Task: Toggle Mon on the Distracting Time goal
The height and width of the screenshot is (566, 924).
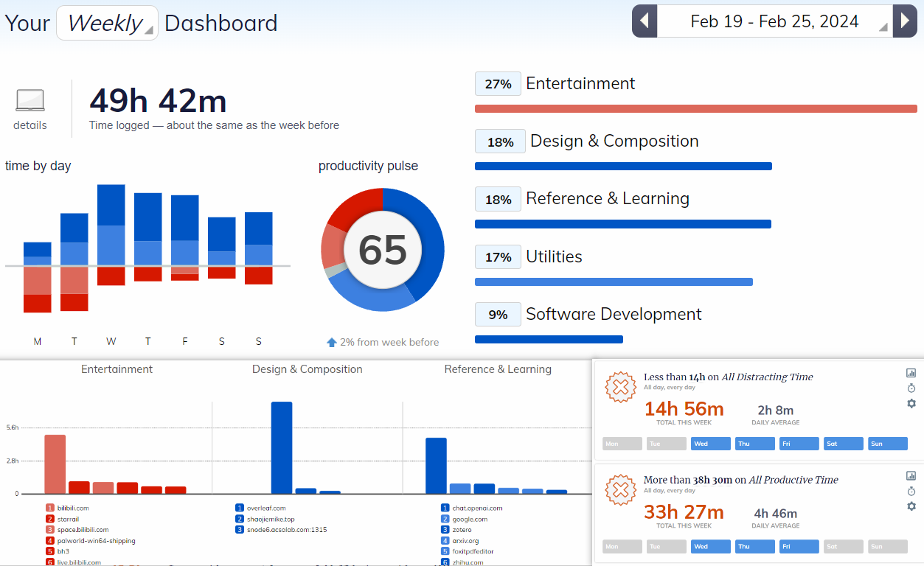Action: (x=622, y=444)
